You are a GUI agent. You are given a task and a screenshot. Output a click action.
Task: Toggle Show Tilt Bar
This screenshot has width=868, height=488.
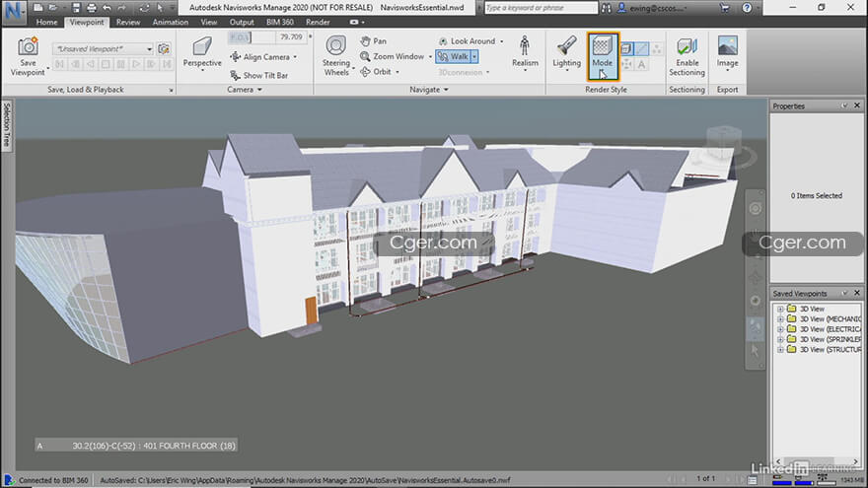click(x=259, y=75)
